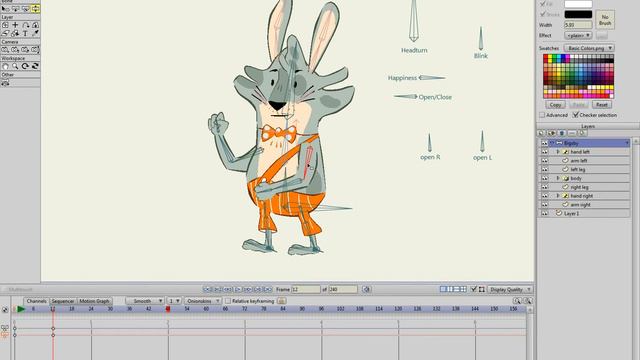Toggle the Fill checkbox
The width and height of the screenshot is (640, 360).
[543, 4]
